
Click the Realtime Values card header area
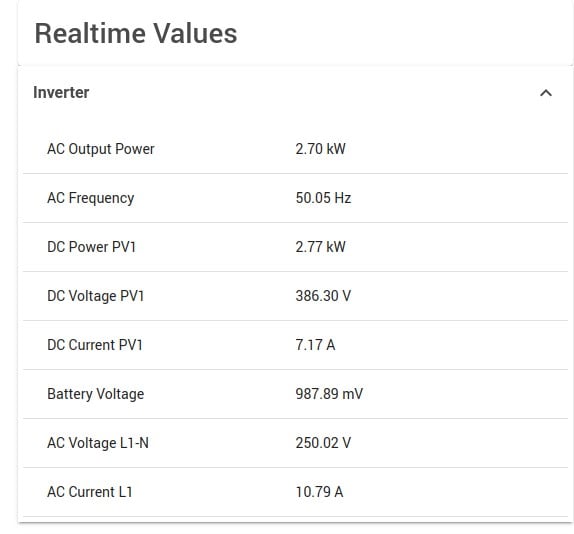pos(295,33)
